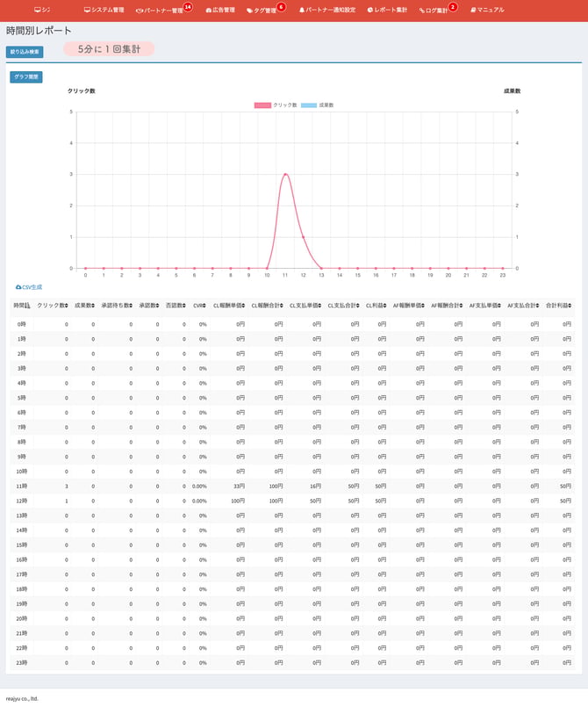Click the handshake icon beside パートナー管理
The height and width of the screenshot is (714, 588).
tap(139, 11)
